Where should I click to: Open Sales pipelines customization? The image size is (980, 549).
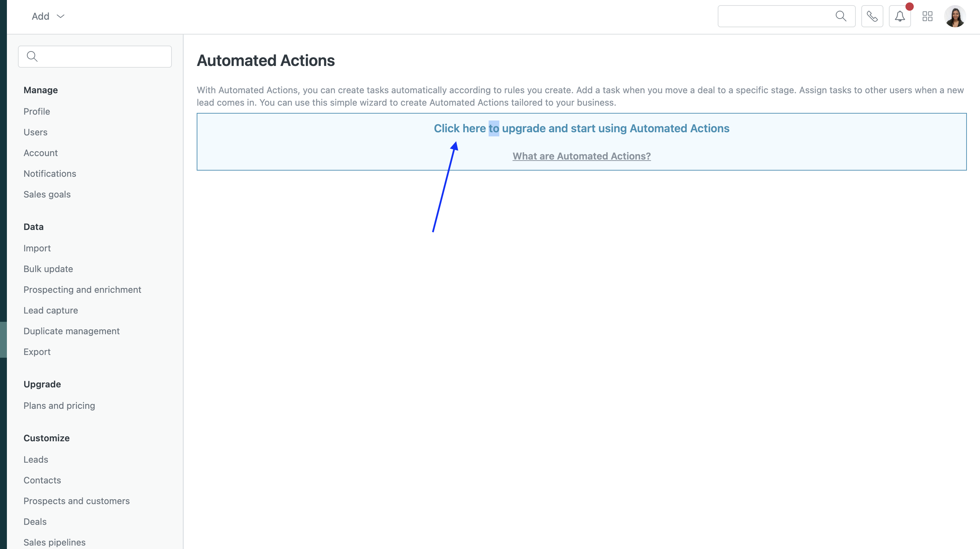55,542
